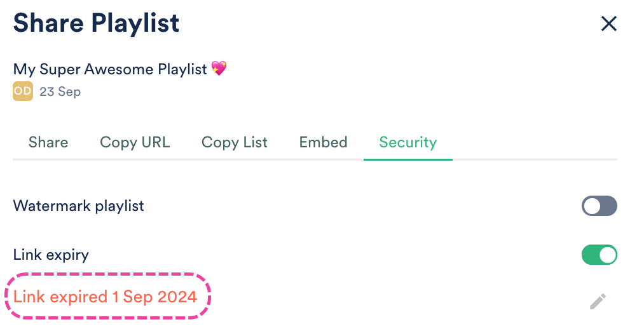The width and height of the screenshot is (644, 329).
Task: Switch to the Share tab
Action: click(48, 142)
